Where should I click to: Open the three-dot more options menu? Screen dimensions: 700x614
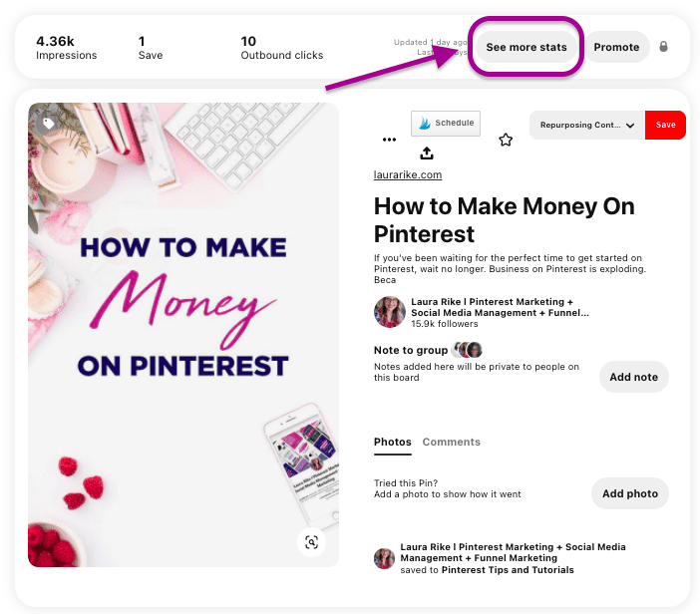(389, 140)
